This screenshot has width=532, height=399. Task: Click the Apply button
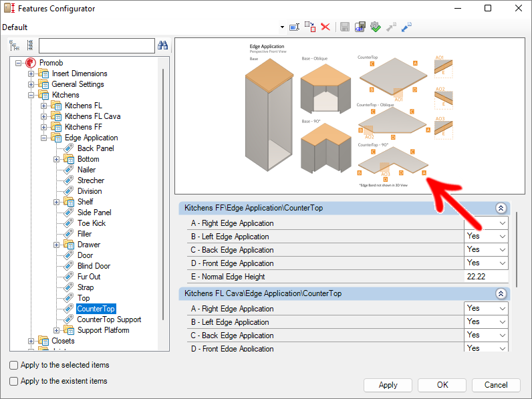click(x=388, y=385)
